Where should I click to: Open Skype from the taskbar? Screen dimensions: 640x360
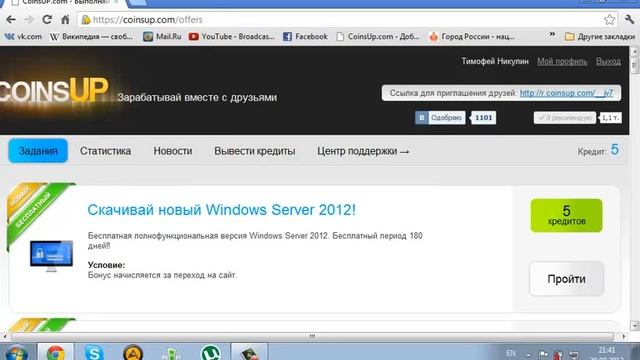tap(94, 352)
